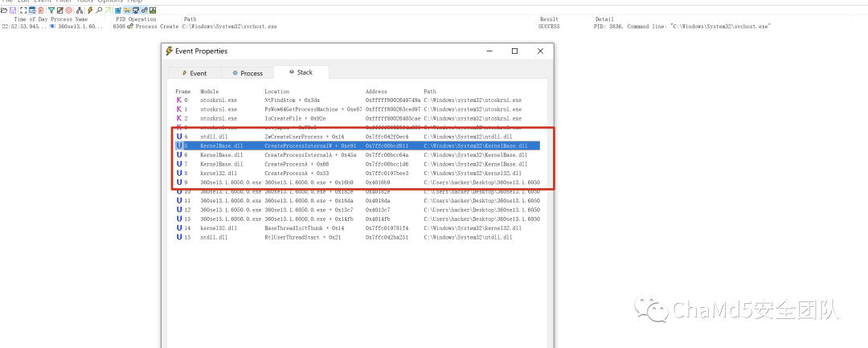Click the Detail column header

coord(604,19)
